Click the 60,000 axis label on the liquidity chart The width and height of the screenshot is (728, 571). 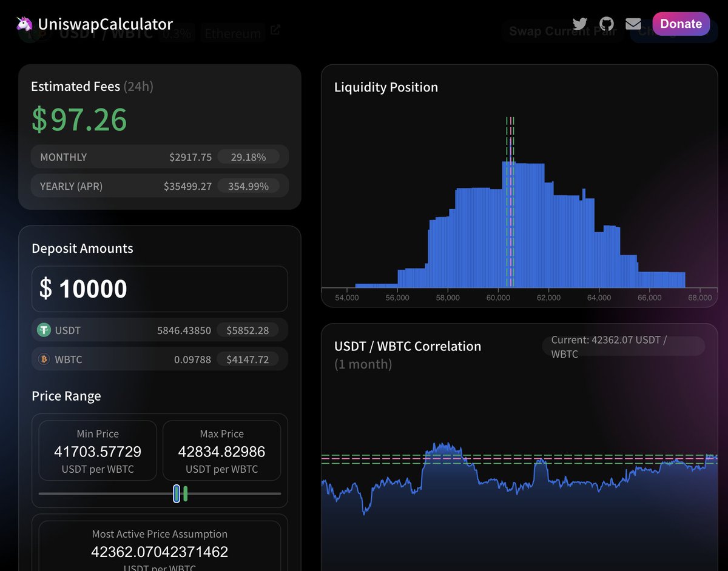point(498,298)
